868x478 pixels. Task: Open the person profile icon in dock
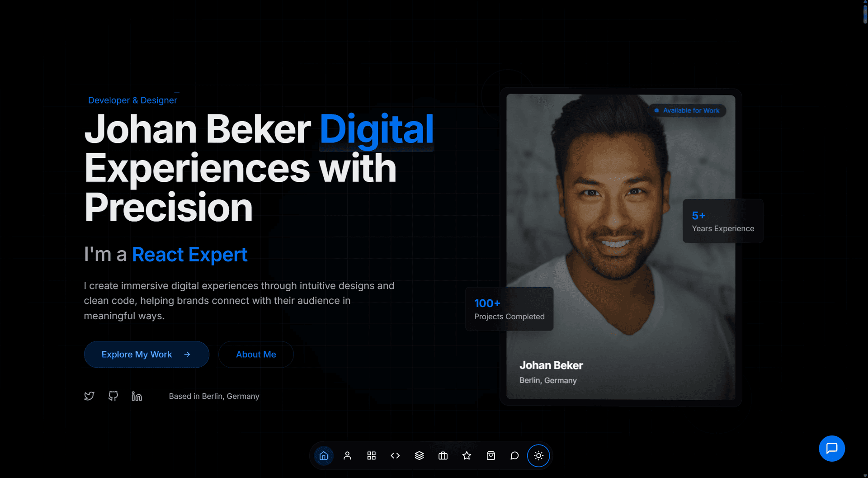[x=347, y=455]
